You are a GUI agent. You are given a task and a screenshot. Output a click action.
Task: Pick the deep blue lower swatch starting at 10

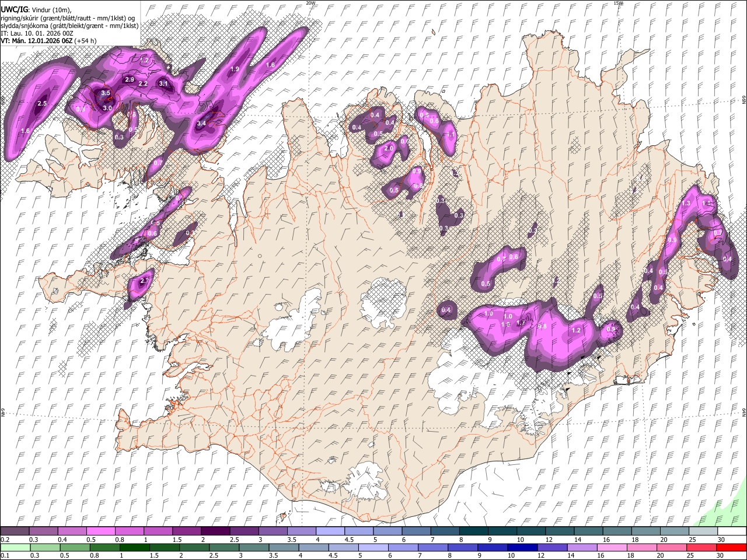[523, 547]
